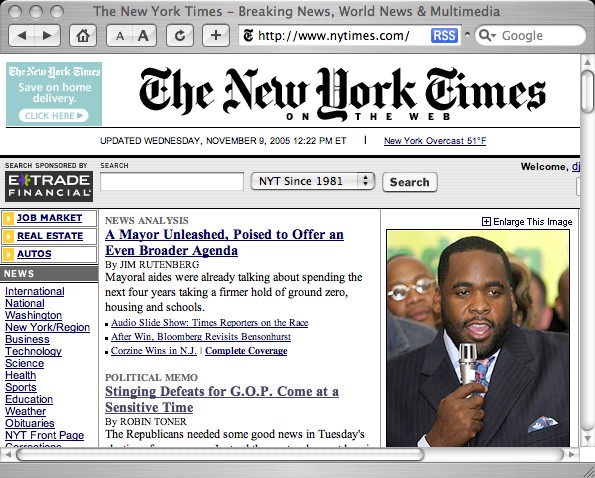The width and height of the screenshot is (595, 478).
Task: Focus the NYT search text field
Action: tap(172, 181)
